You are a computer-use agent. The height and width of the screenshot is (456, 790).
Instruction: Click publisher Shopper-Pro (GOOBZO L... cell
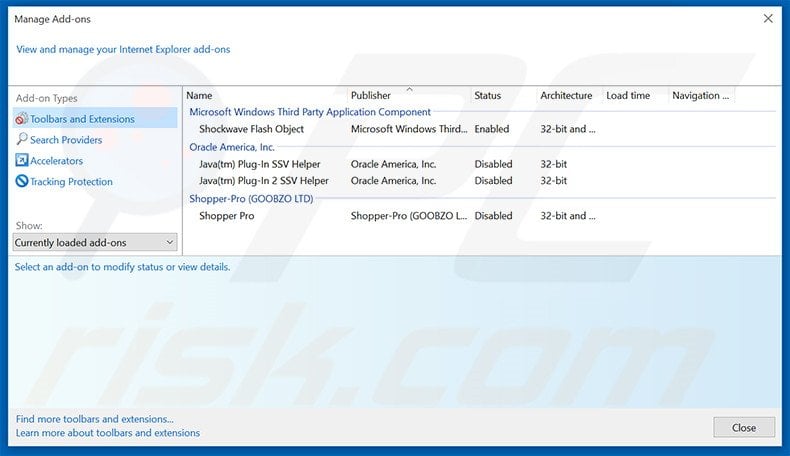tap(409, 216)
